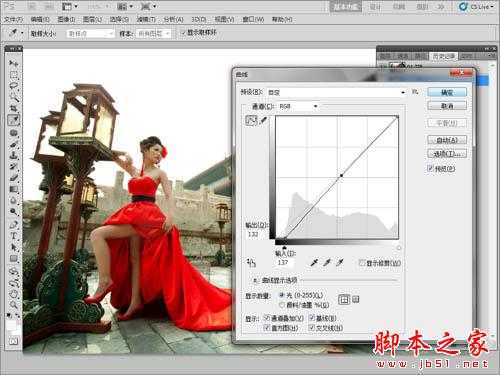500x375 pixels.
Task: Select the Zoom tool in toolbox
Action: click(x=14, y=305)
